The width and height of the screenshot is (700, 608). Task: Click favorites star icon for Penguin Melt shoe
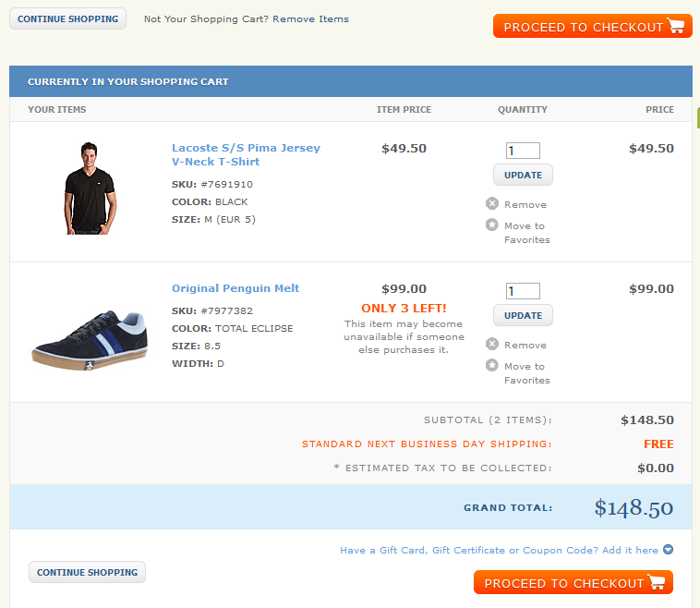point(492,365)
